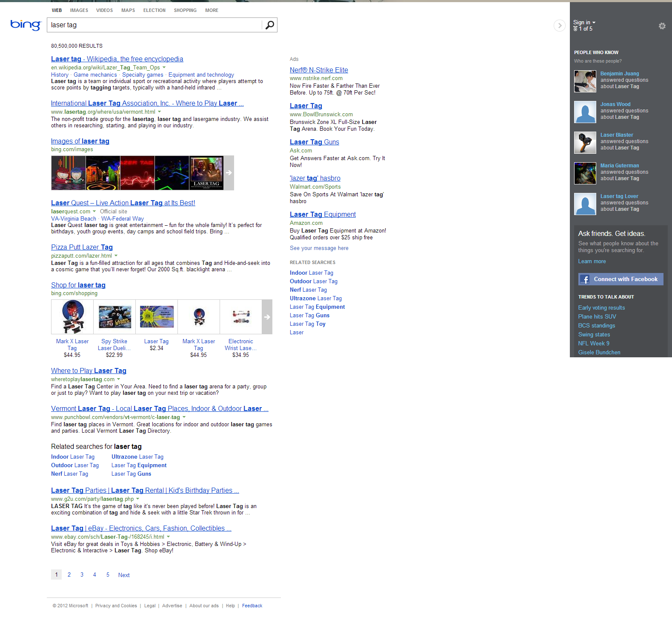Expand pizzaputt.com URL dropdown arrow
The width and height of the screenshot is (672, 629).
tap(116, 256)
